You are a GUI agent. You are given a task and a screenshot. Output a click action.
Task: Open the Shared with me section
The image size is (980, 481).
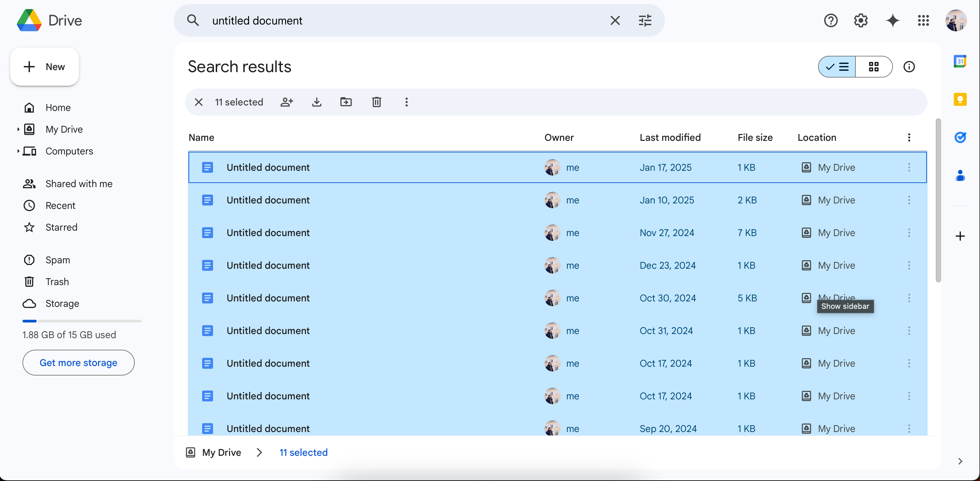79,183
